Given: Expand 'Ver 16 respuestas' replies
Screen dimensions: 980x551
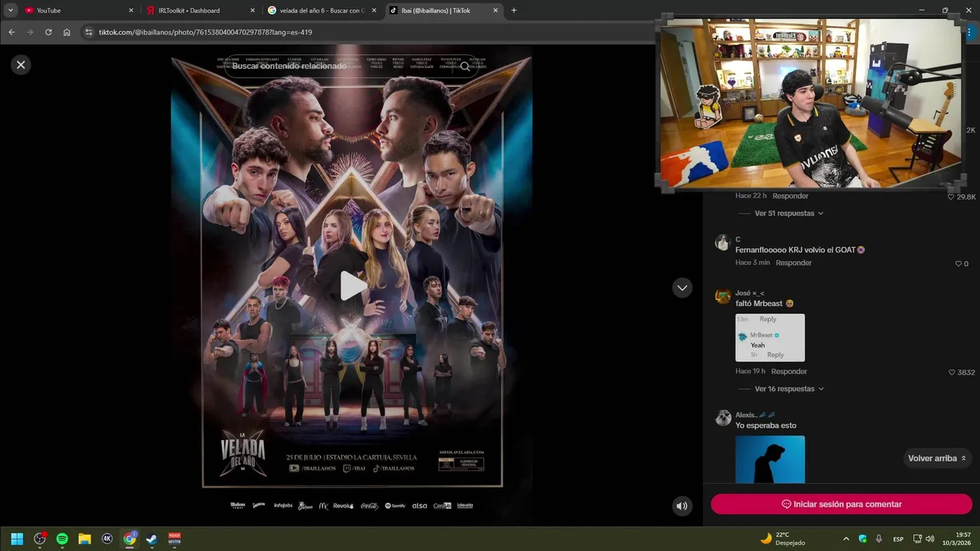Looking at the screenshot, I should coord(789,389).
